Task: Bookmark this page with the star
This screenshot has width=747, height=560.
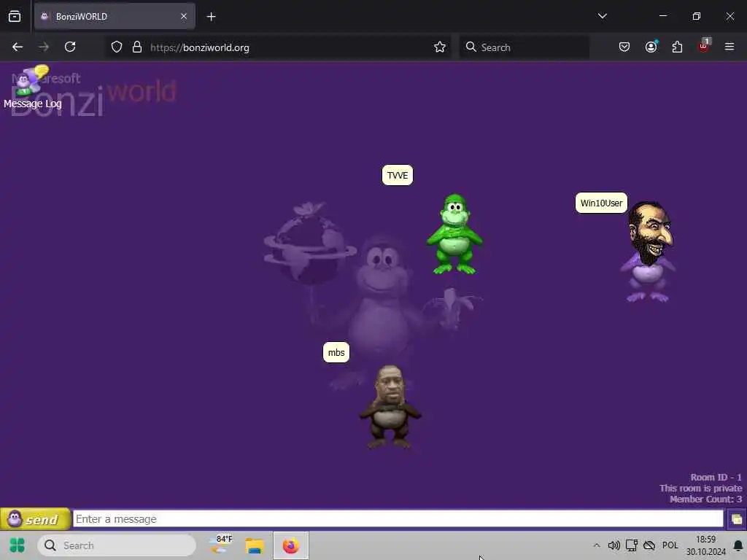Action: click(x=440, y=47)
